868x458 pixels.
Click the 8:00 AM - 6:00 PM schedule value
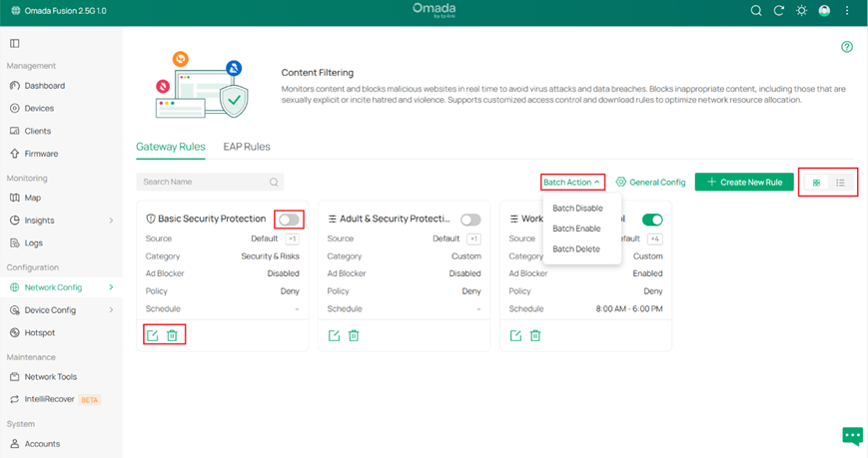click(x=629, y=308)
